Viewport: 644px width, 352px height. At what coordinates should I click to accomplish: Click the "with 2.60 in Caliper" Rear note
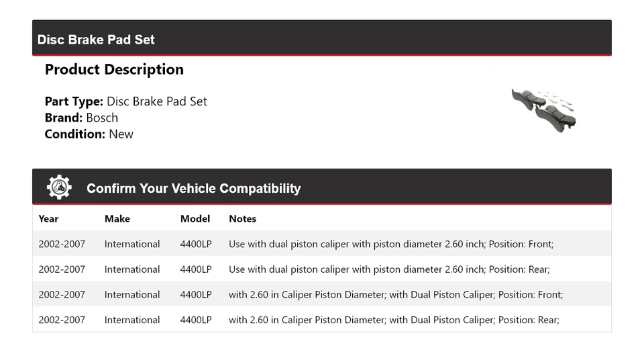394,320
